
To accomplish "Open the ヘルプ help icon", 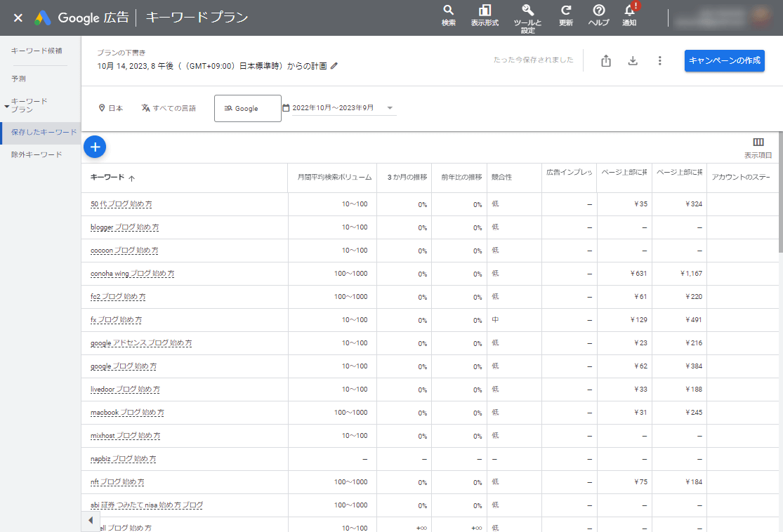I will (598, 11).
